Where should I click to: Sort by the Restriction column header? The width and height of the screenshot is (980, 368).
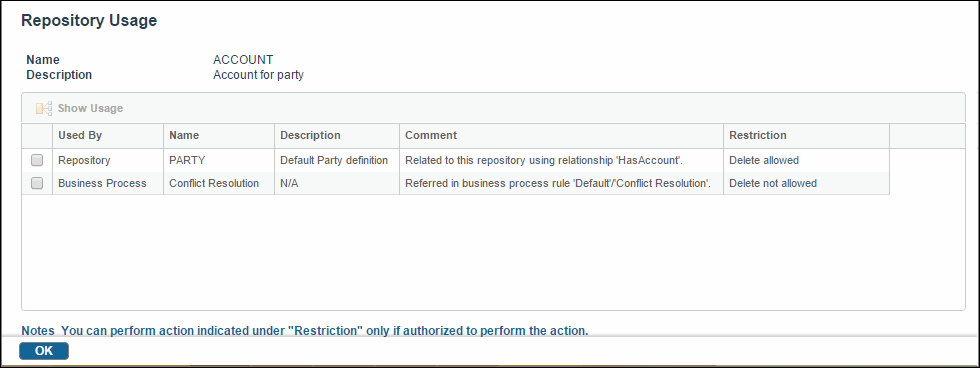(x=806, y=136)
